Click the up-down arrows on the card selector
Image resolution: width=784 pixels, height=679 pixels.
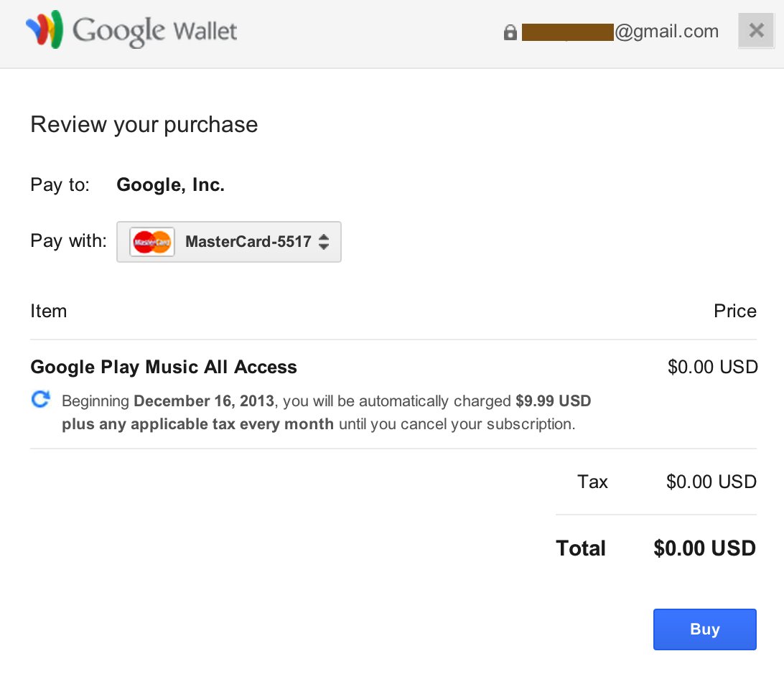point(324,242)
